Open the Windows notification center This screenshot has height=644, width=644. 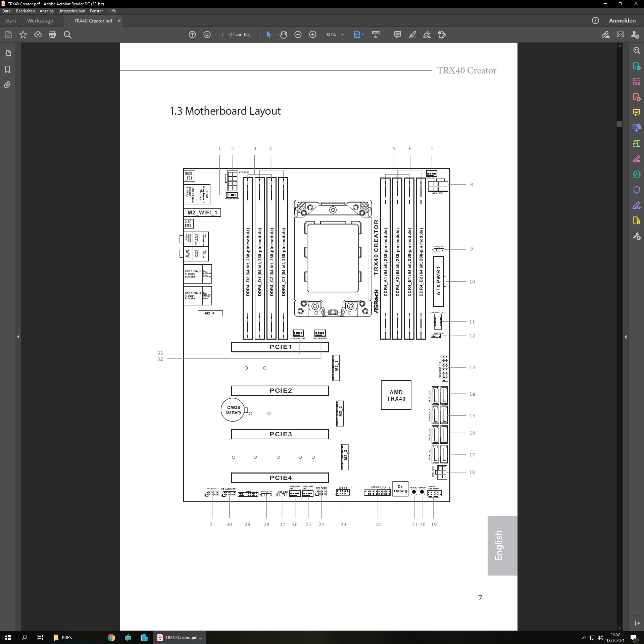tap(634, 637)
